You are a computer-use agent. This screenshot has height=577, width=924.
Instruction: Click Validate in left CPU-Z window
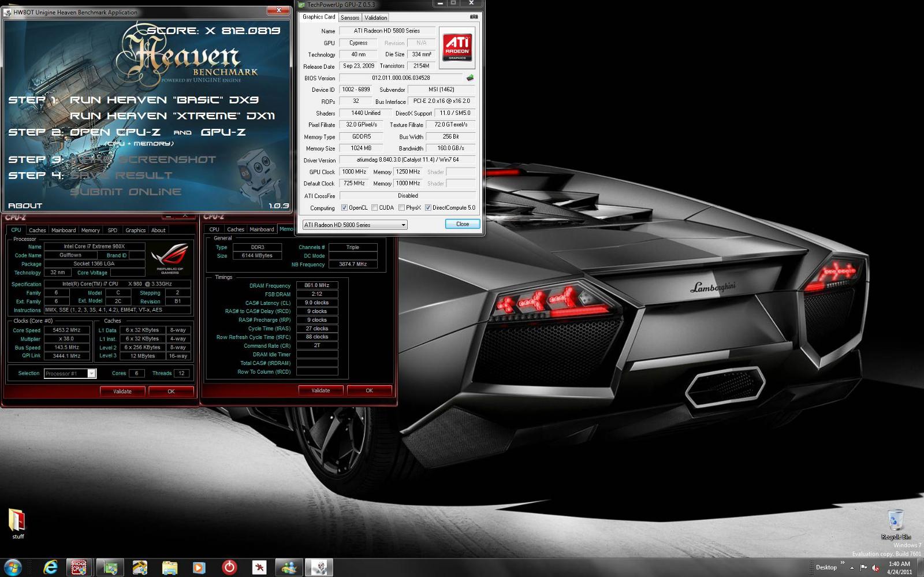(x=122, y=391)
